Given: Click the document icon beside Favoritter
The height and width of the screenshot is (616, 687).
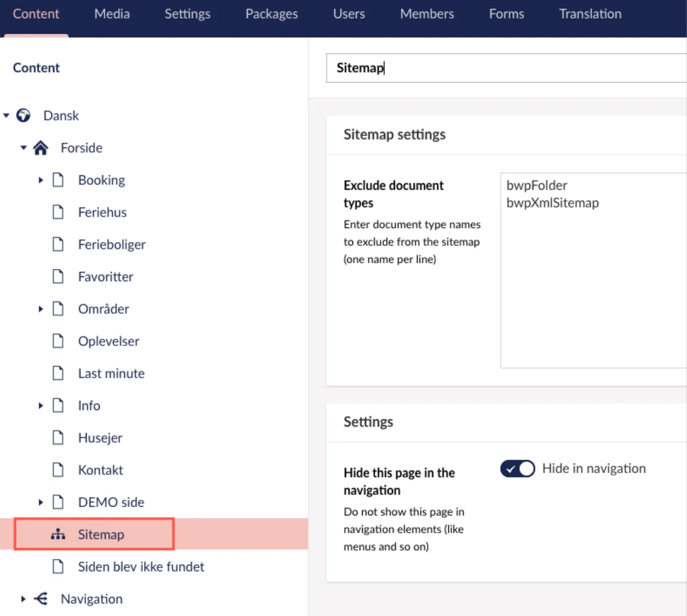Looking at the screenshot, I should 58,276.
